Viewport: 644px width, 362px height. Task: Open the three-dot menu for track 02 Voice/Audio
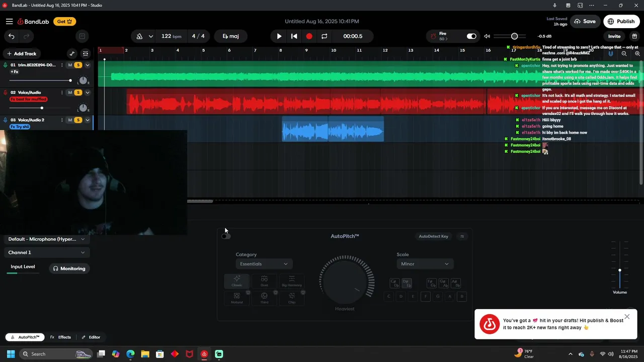click(62, 93)
